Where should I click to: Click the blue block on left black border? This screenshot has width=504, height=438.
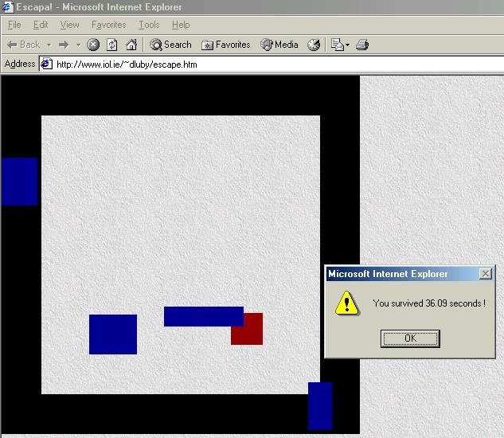20,182
